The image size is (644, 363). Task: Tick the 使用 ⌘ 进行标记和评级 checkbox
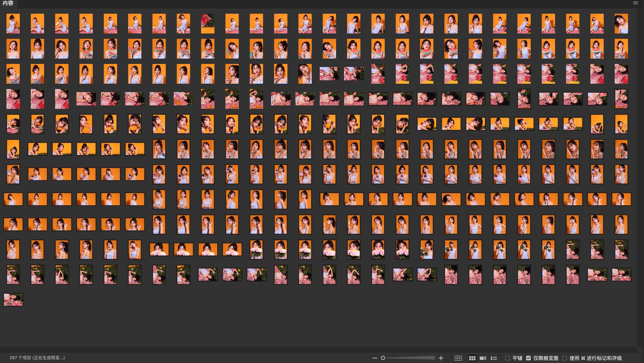[x=565, y=358]
